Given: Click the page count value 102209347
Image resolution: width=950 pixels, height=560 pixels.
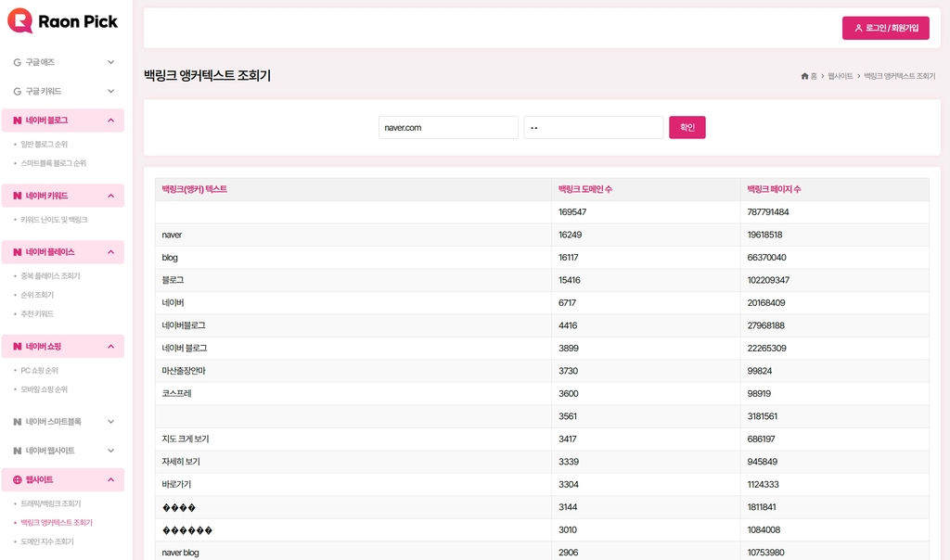Looking at the screenshot, I should (x=768, y=280).
